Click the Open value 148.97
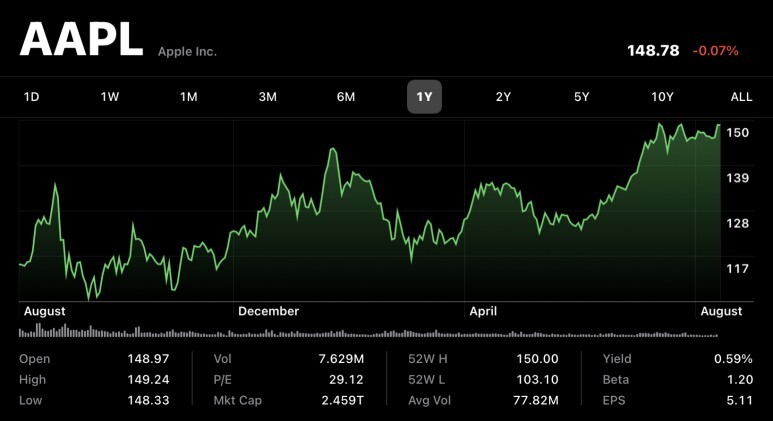 pyautogui.click(x=148, y=358)
